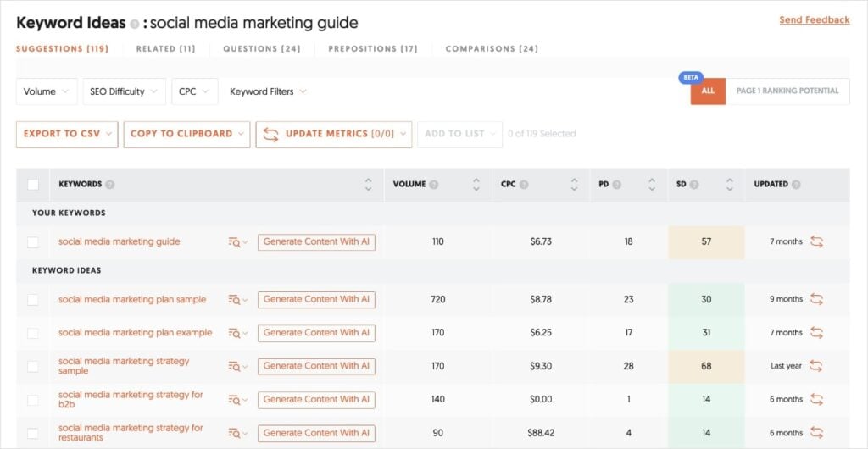Sort by SD column arrows
Viewport: 868px width, 449px height.
[x=730, y=185]
